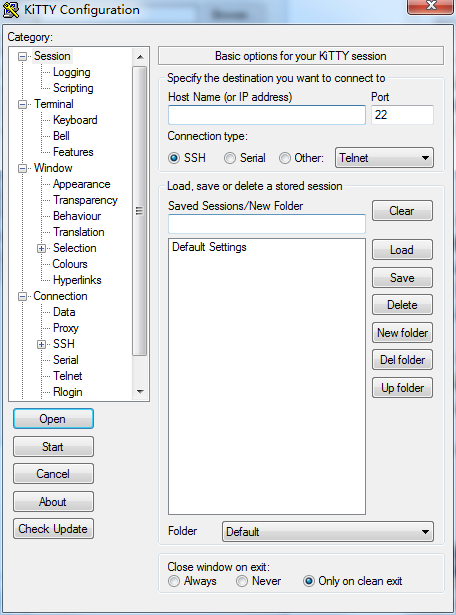
Task: Open the Telnet connection type dropdown
Action: click(x=384, y=158)
